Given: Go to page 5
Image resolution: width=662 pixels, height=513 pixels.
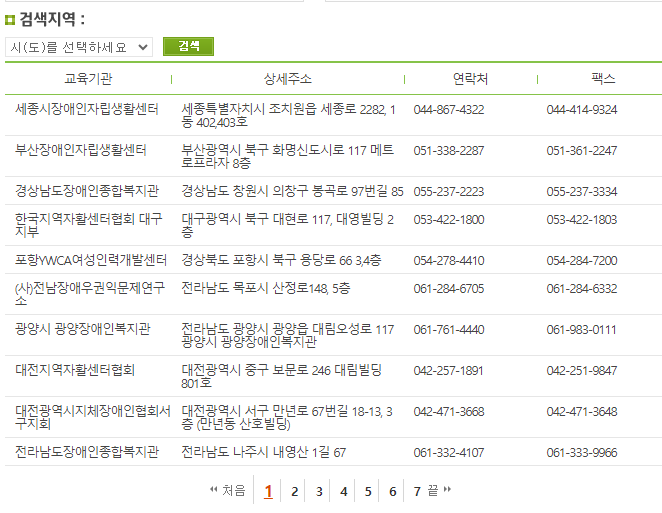Looking at the screenshot, I should coord(368,491).
